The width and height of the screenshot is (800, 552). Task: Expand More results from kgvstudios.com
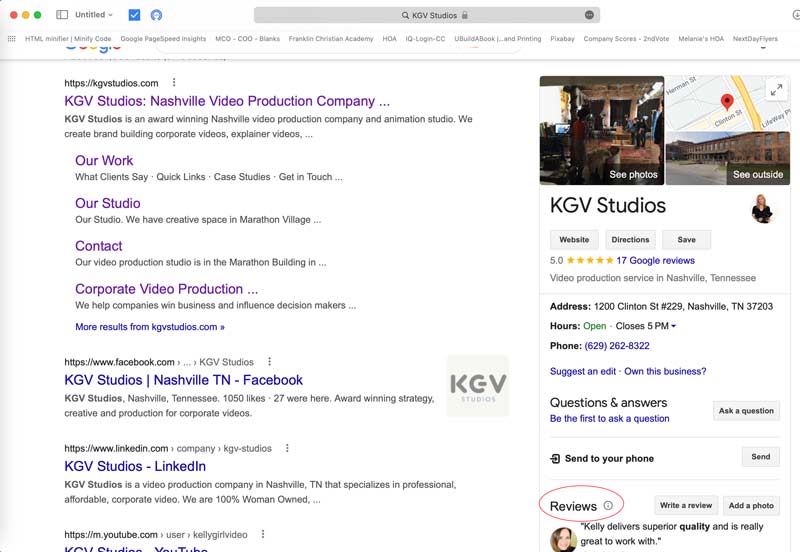(x=150, y=327)
